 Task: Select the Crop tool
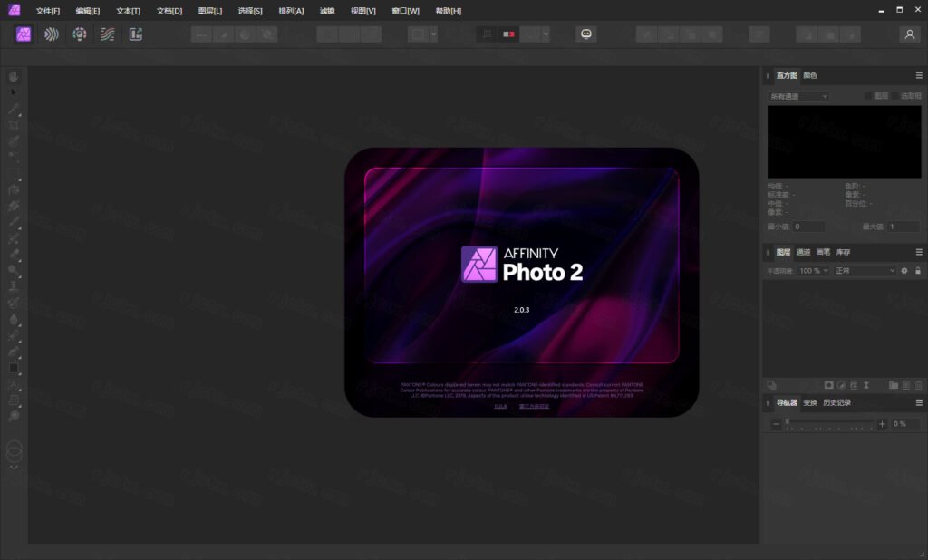click(x=14, y=125)
